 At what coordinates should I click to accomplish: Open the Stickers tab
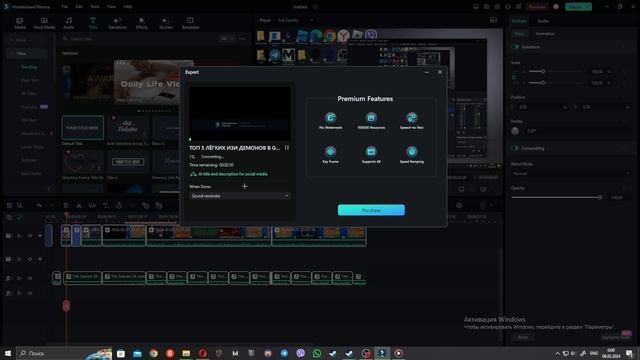tap(166, 23)
